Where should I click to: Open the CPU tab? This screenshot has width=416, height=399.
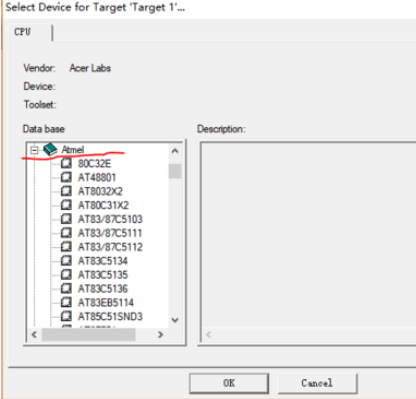[23, 32]
